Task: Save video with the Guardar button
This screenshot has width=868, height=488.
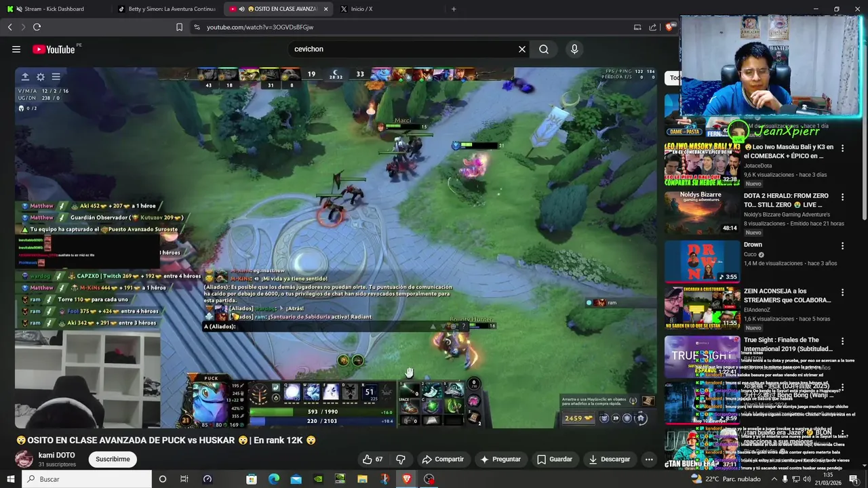Action: pyautogui.click(x=555, y=459)
